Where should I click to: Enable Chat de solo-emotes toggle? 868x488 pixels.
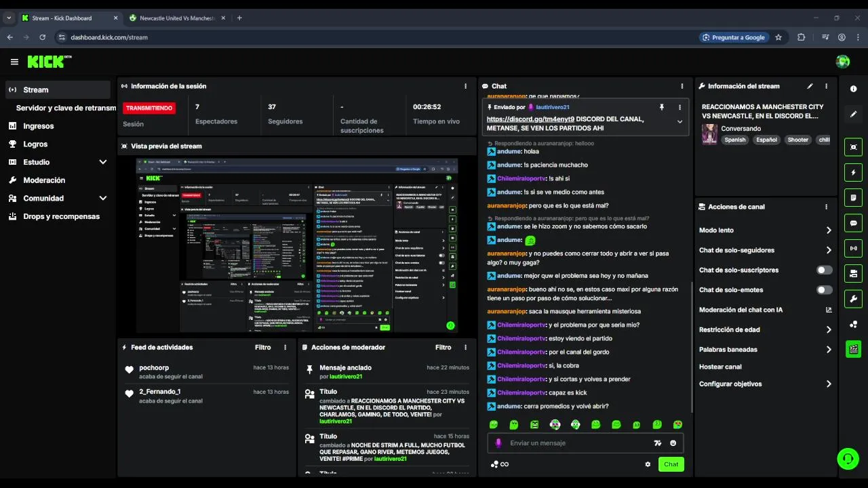click(825, 290)
